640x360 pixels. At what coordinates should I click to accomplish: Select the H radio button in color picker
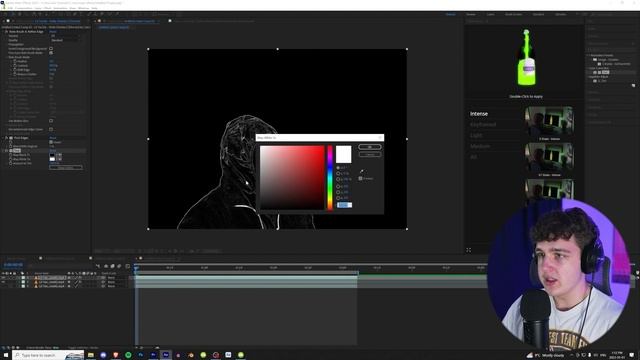tap(338, 168)
